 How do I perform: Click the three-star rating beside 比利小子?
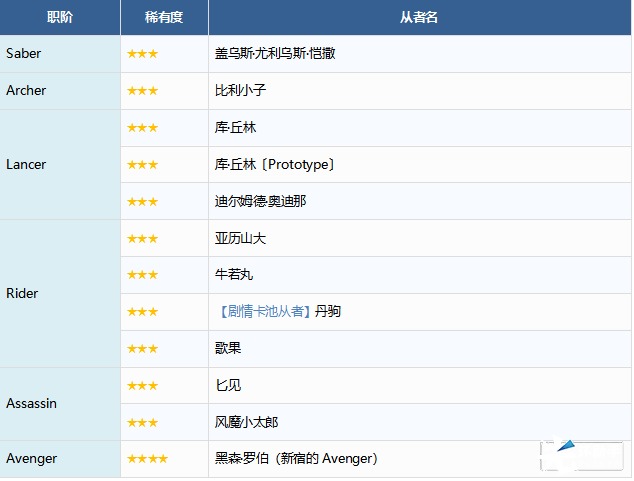142,91
